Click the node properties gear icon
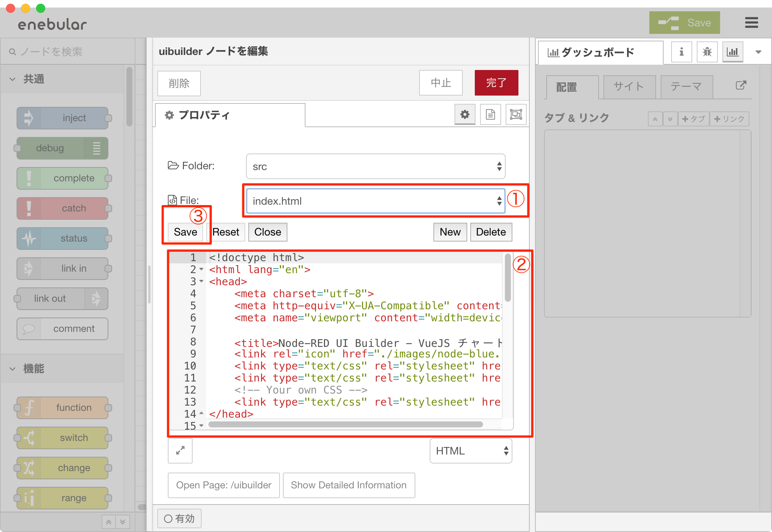The width and height of the screenshot is (772, 532). [x=465, y=114]
